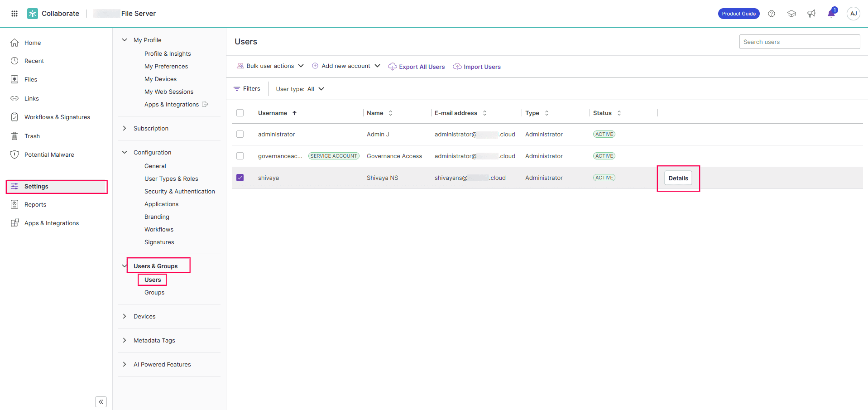Sort the table by Username column
The image size is (868, 410).
[277, 113]
